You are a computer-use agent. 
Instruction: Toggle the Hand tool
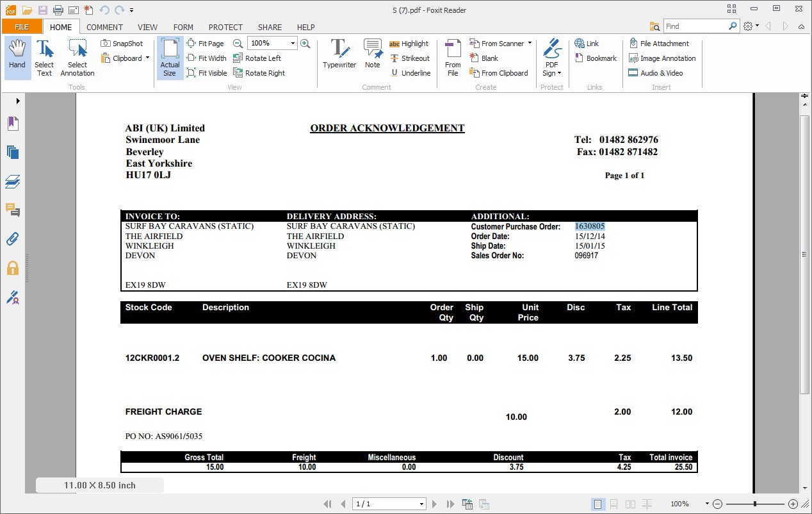17,55
